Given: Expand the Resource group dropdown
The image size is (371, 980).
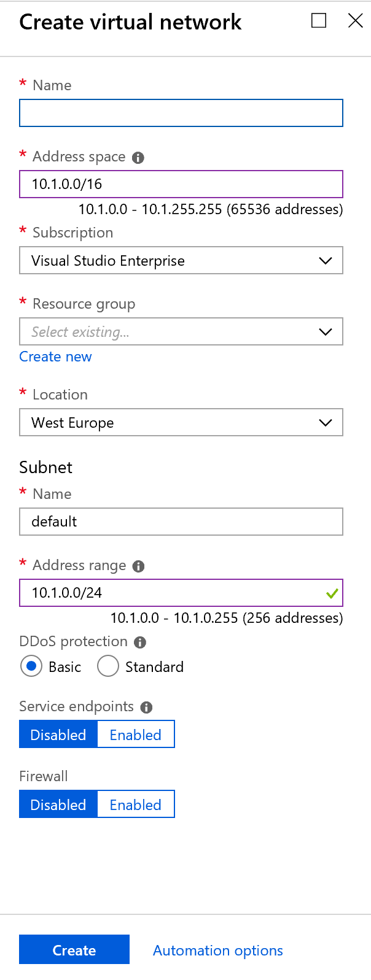Looking at the screenshot, I should pos(181,332).
